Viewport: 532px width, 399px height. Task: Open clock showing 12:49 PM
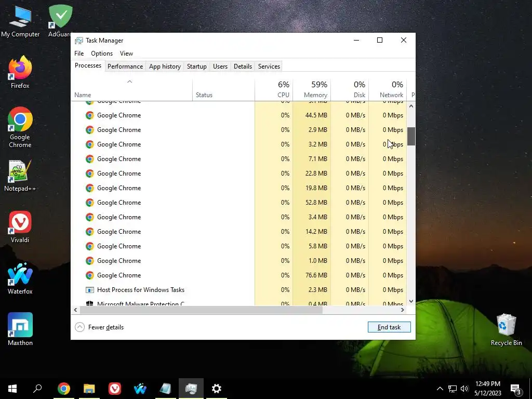[487, 389]
